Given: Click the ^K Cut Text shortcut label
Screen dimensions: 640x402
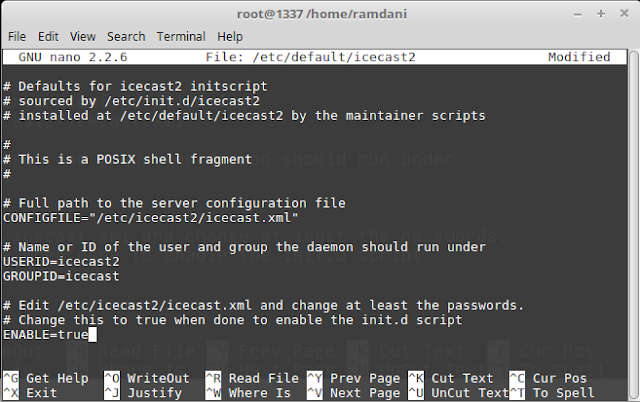Looking at the screenshot, I should 451,378.
